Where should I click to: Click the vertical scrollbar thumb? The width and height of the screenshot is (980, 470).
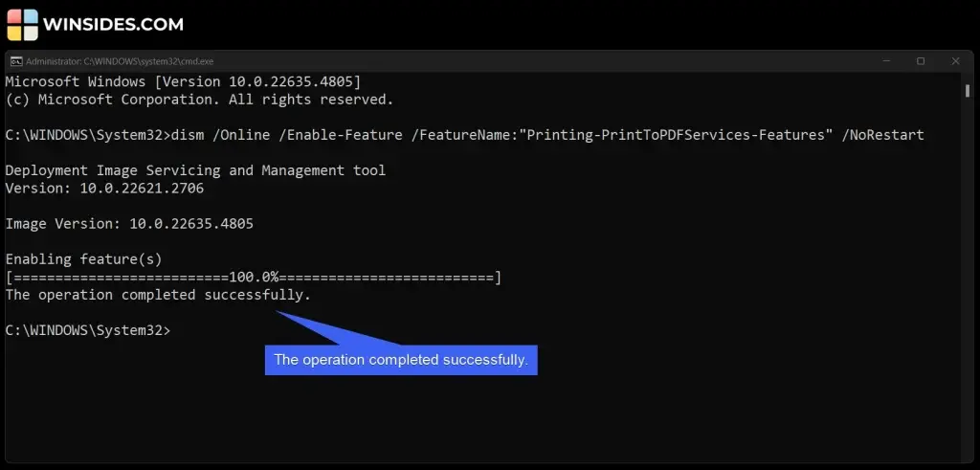click(x=968, y=91)
